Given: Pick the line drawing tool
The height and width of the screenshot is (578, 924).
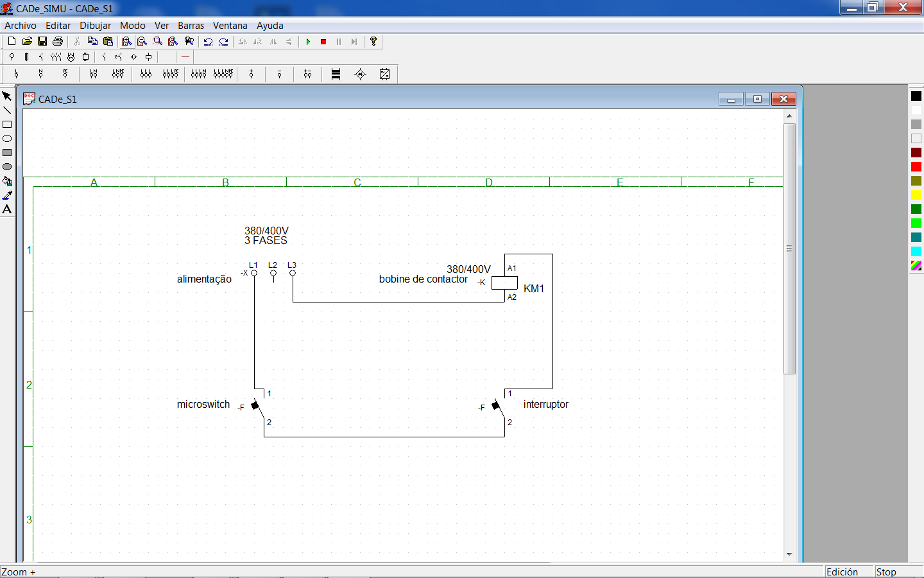Looking at the screenshot, I should pyautogui.click(x=7, y=110).
